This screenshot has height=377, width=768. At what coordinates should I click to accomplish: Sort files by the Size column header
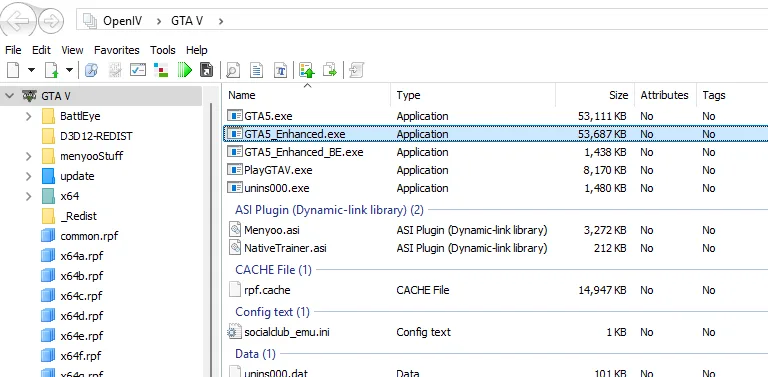595,95
